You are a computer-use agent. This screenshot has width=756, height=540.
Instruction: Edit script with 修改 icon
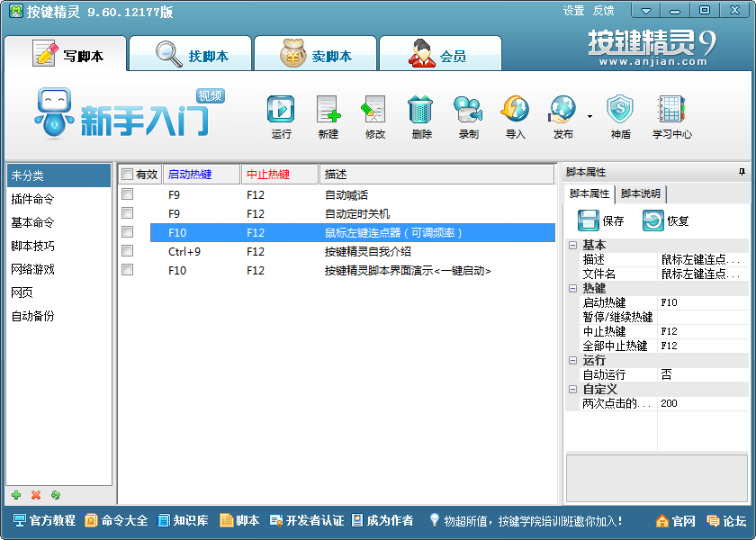(x=374, y=117)
